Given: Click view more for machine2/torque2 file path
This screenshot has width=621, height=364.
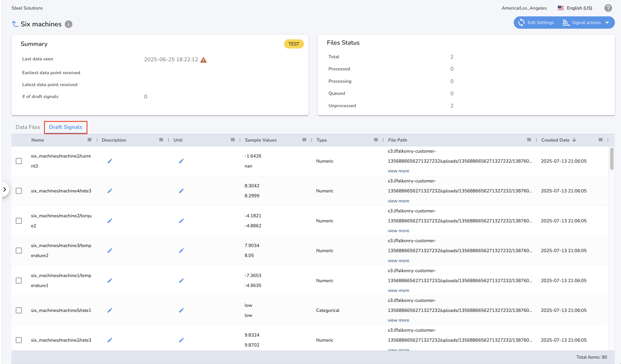Looking at the screenshot, I should point(398,230).
